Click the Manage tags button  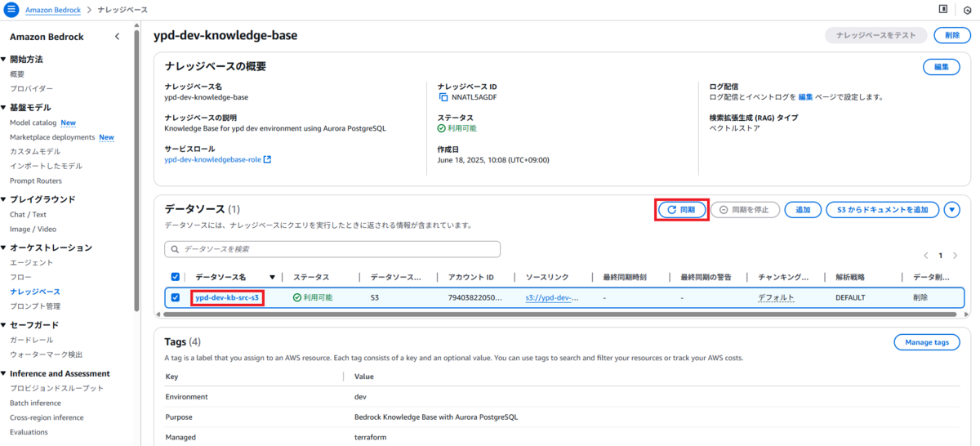coord(926,342)
